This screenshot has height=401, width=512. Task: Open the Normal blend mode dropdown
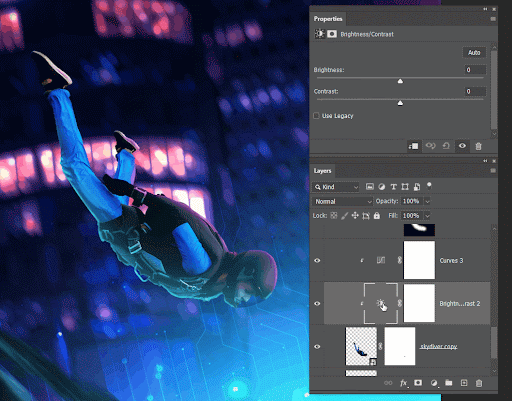[342, 201]
